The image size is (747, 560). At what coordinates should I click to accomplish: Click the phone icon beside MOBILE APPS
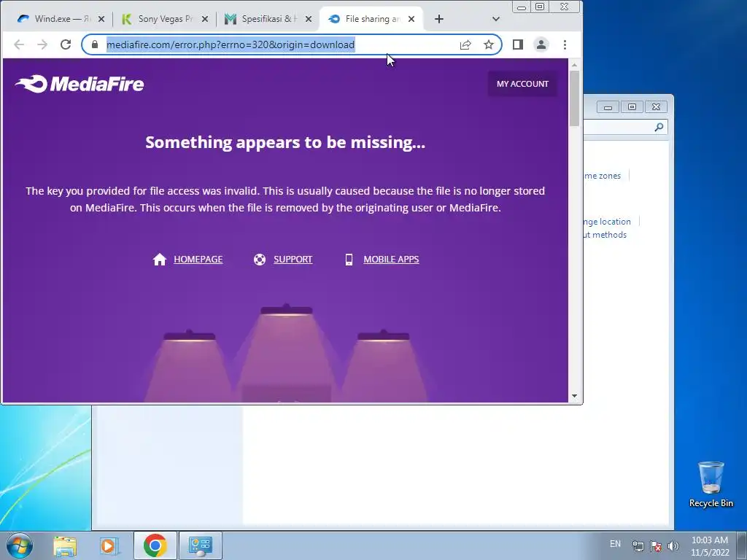click(x=349, y=260)
